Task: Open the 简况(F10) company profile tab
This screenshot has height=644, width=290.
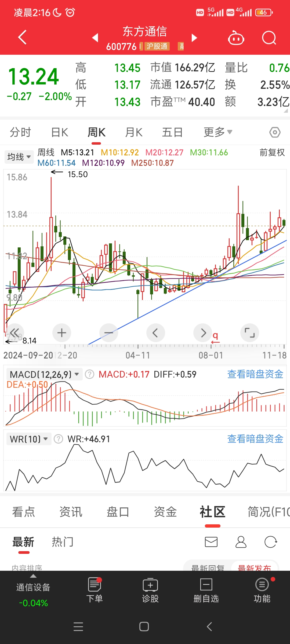Action: [269, 512]
